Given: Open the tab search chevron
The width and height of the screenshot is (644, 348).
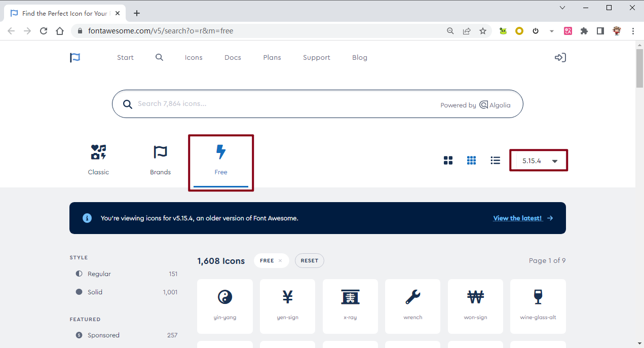Looking at the screenshot, I should (x=562, y=8).
